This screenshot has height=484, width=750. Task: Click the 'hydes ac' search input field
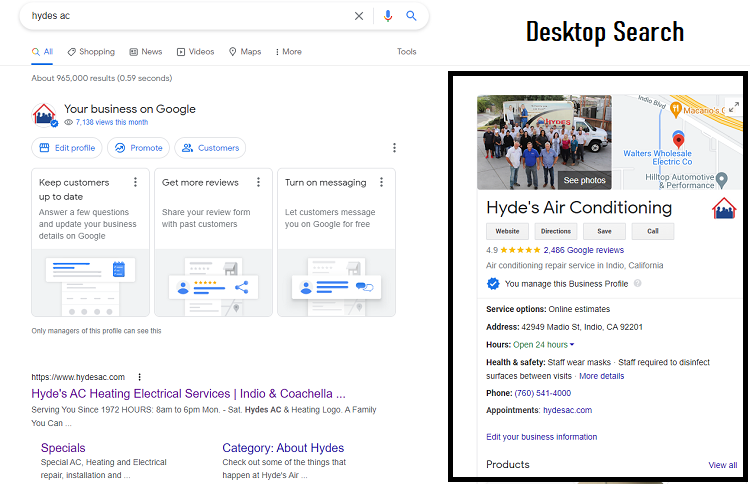(189, 16)
